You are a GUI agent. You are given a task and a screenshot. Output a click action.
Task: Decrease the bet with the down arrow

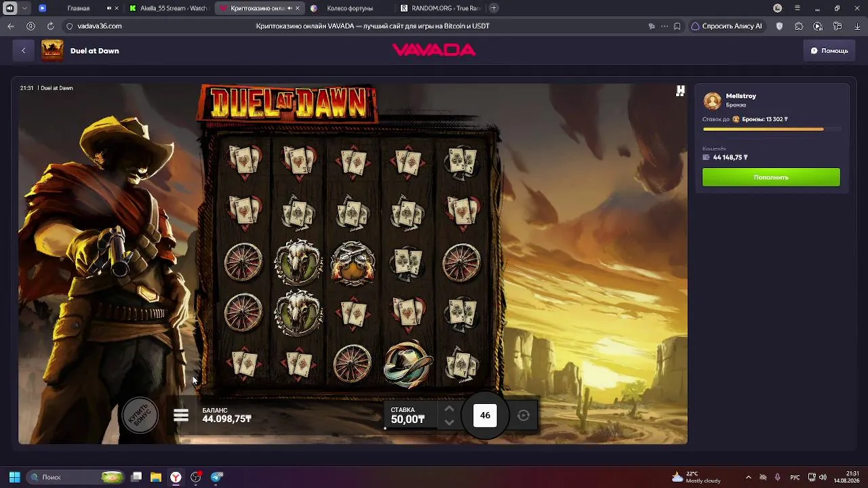pyautogui.click(x=449, y=422)
